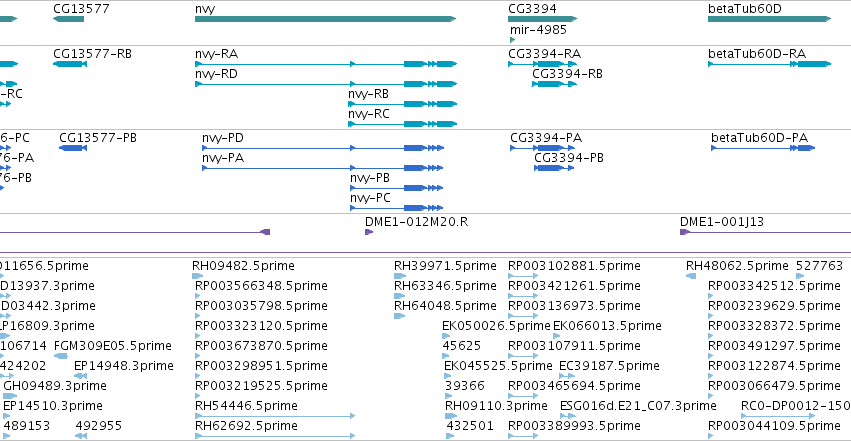
Task: Select the RH48062.5prime label
Action: pos(737,266)
